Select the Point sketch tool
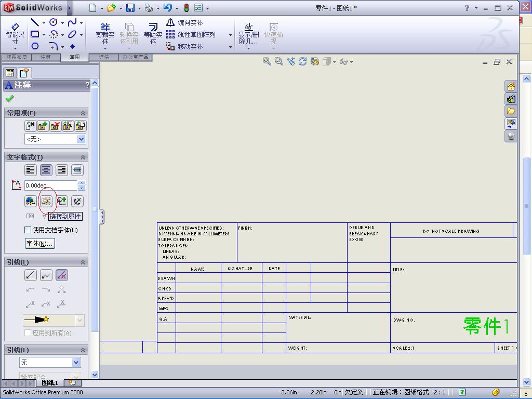 [72, 46]
